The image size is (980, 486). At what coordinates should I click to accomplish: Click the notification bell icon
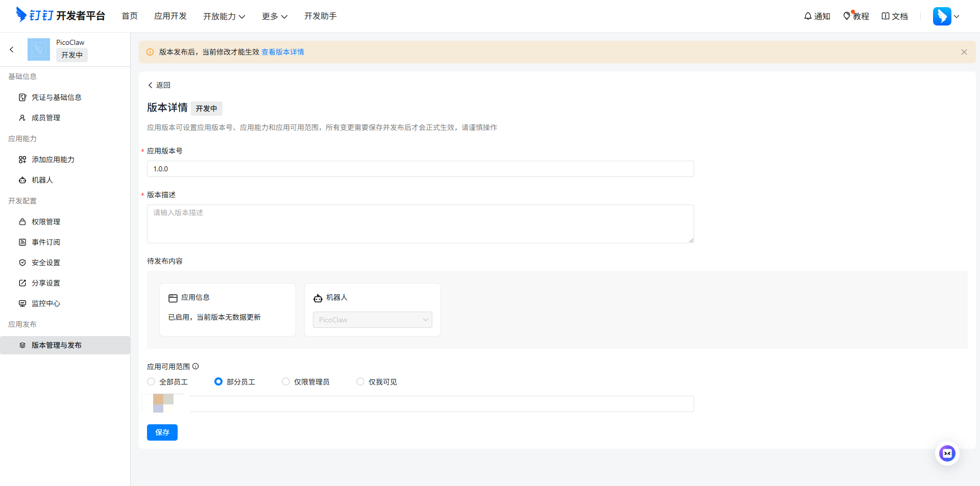point(808,16)
